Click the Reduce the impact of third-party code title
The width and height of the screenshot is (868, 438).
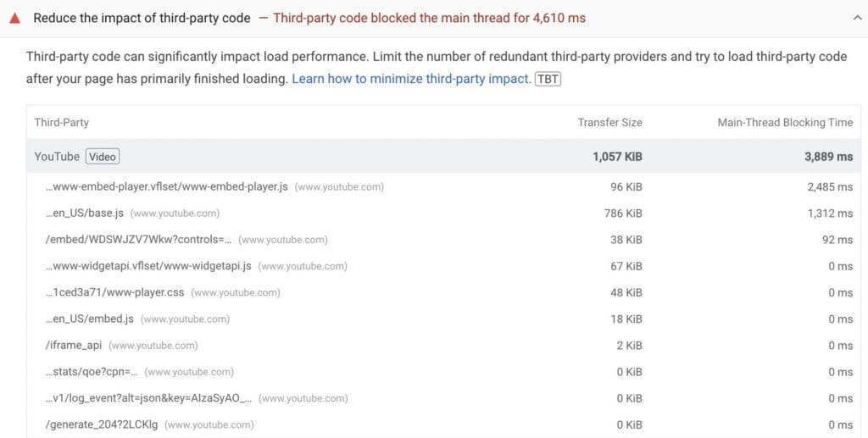(x=142, y=18)
